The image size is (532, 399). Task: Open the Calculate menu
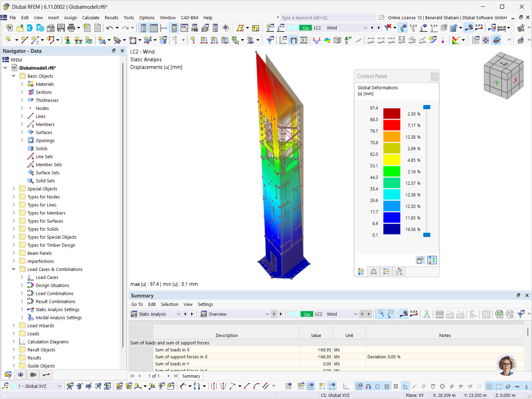[x=90, y=18]
